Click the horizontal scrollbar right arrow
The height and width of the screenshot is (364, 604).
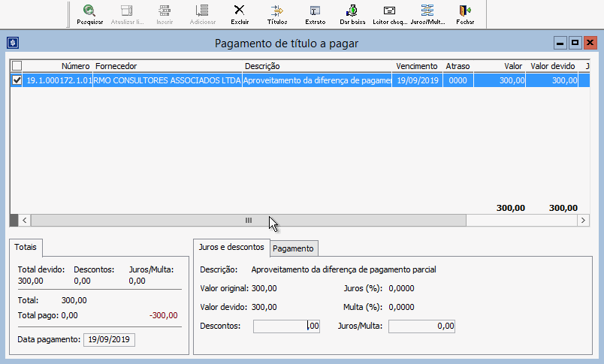pos(583,221)
